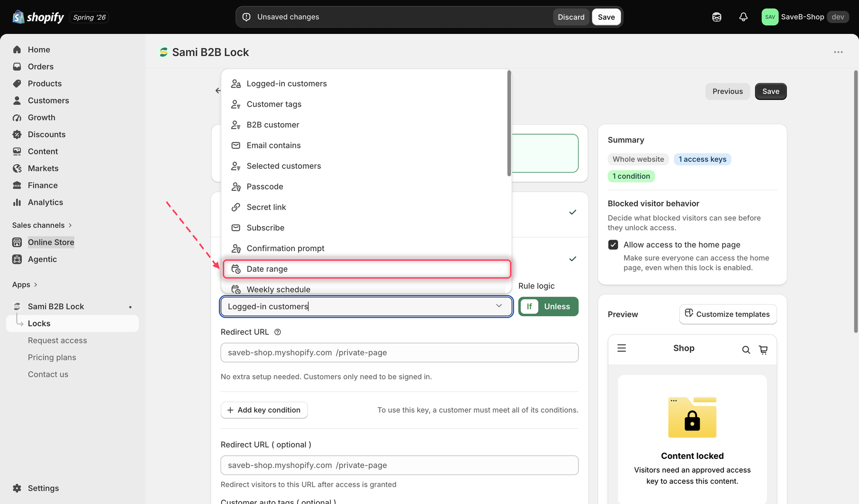Toggle Allow access to the home page checkbox

pos(613,245)
